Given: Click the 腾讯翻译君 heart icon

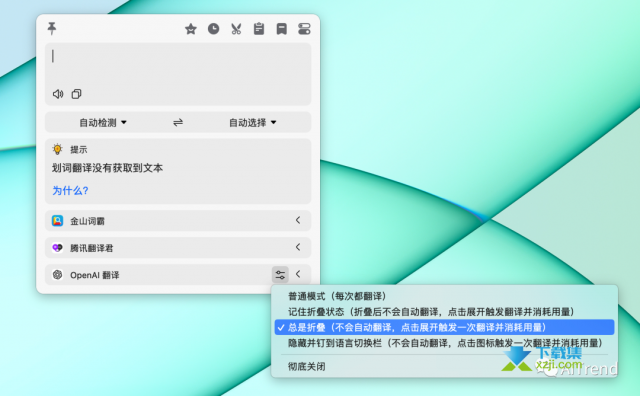Looking at the screenshot, I should click(x=58, y=248).
